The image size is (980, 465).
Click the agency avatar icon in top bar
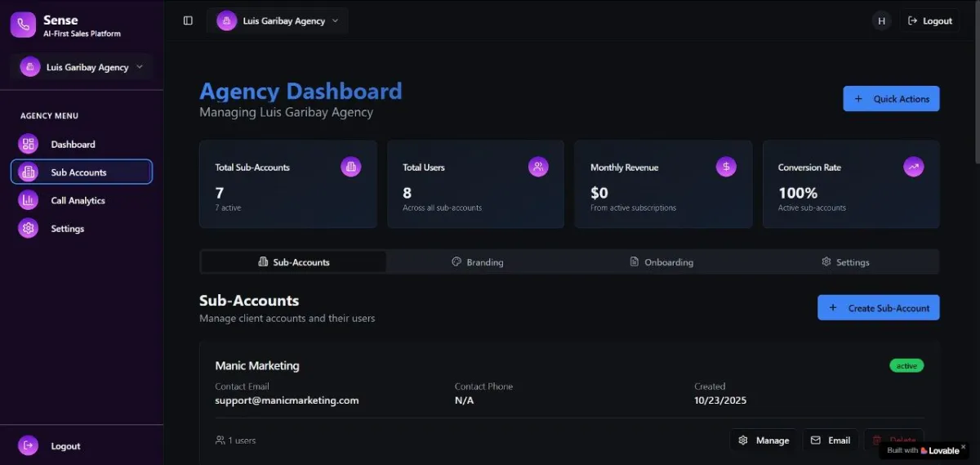(227, 20)
